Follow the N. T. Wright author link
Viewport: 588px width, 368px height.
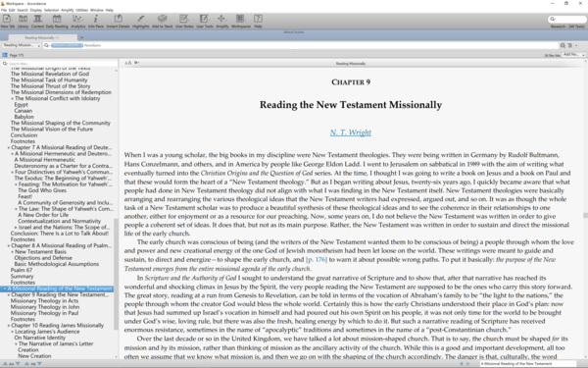pyautogui.click(x=351, y=132)
